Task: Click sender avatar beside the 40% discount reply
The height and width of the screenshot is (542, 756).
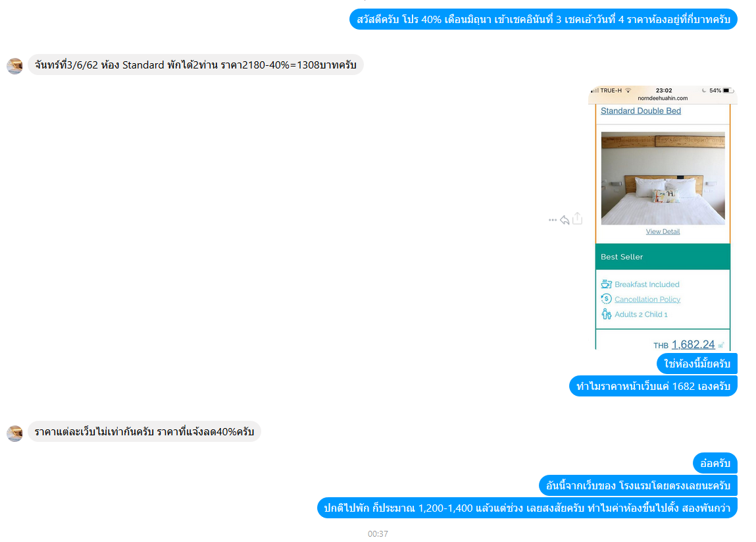Action: coord(15,433)
